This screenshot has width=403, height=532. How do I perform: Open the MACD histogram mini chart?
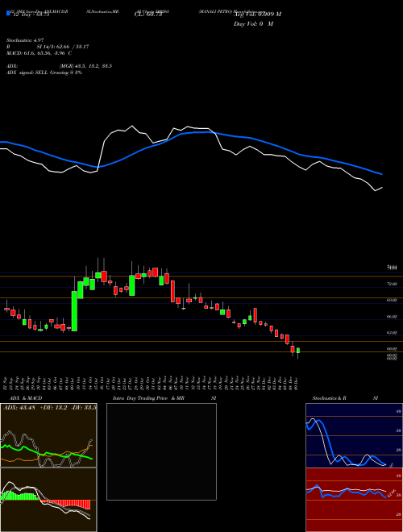click(x=48, y=500)
